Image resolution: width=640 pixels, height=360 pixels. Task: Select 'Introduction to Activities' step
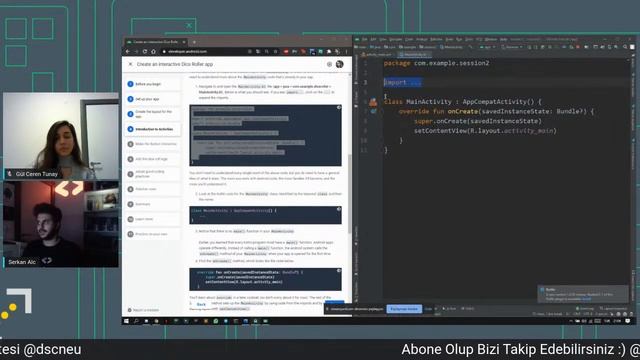(x=153, y=129)
